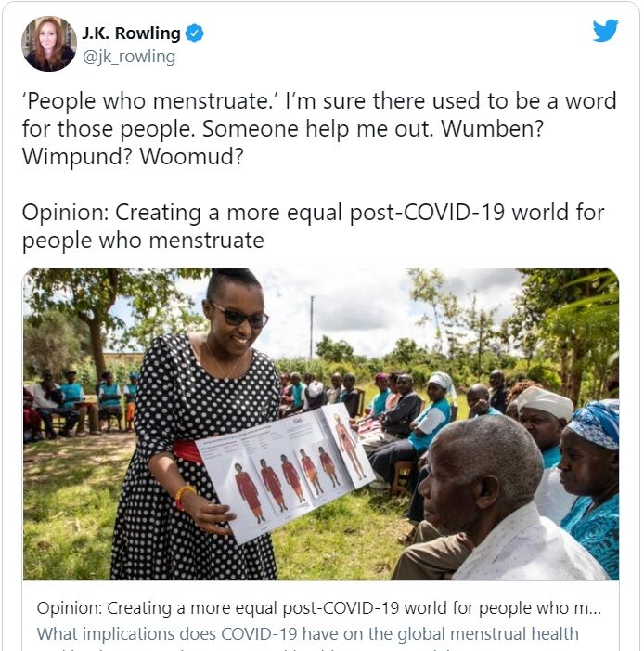Open the link card headline about post-COVID-19
Image resolution: width=644 pixels, height=651 pixels.
(x=318, y=608)
